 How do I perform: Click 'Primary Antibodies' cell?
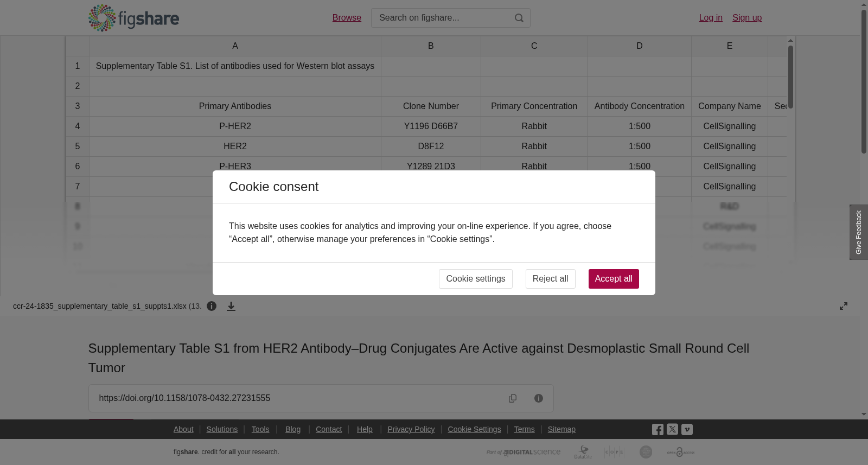pyautogui.click(x=235, y=106)
